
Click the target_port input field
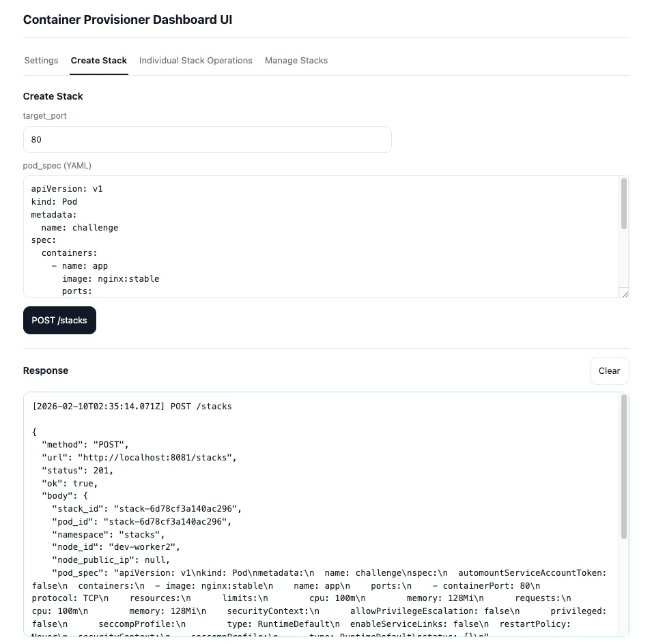point(207,139)
